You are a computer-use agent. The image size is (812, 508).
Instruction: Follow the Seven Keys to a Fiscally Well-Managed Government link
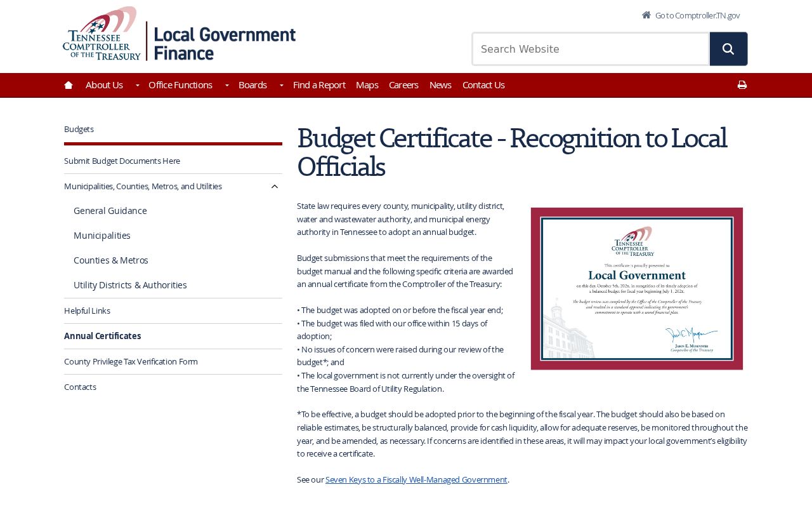tap(416, 480)
